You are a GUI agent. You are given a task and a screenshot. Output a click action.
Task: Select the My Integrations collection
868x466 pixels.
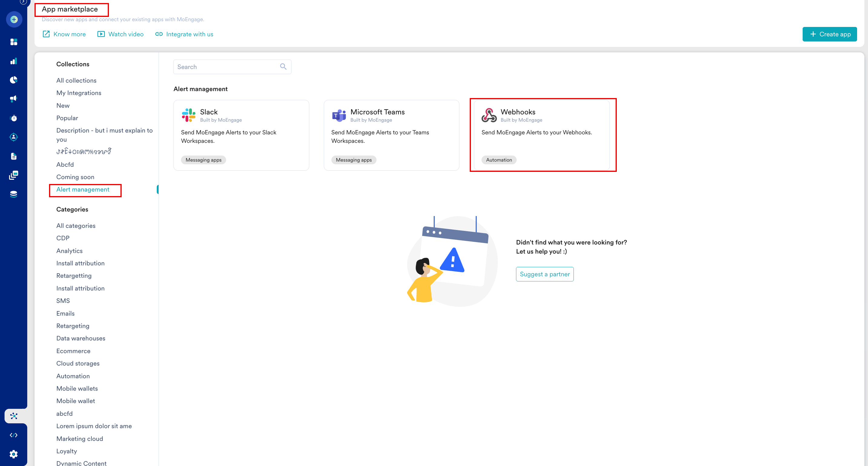(78, 93)
